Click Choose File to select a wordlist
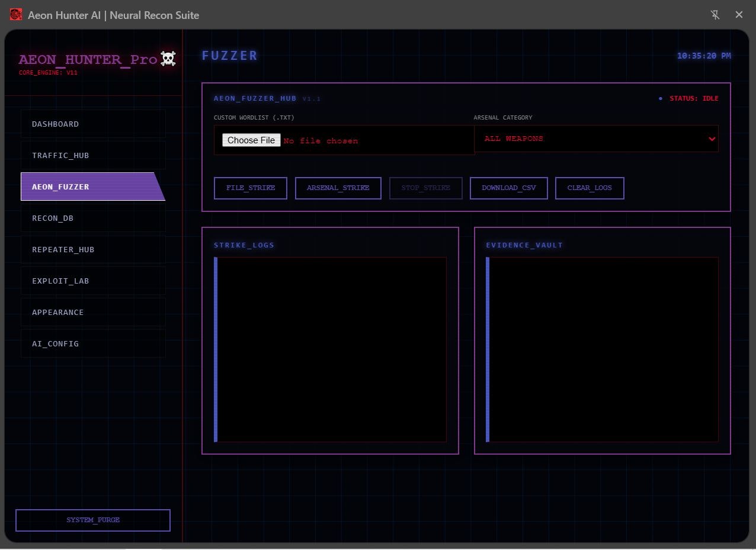 [251, 140]
